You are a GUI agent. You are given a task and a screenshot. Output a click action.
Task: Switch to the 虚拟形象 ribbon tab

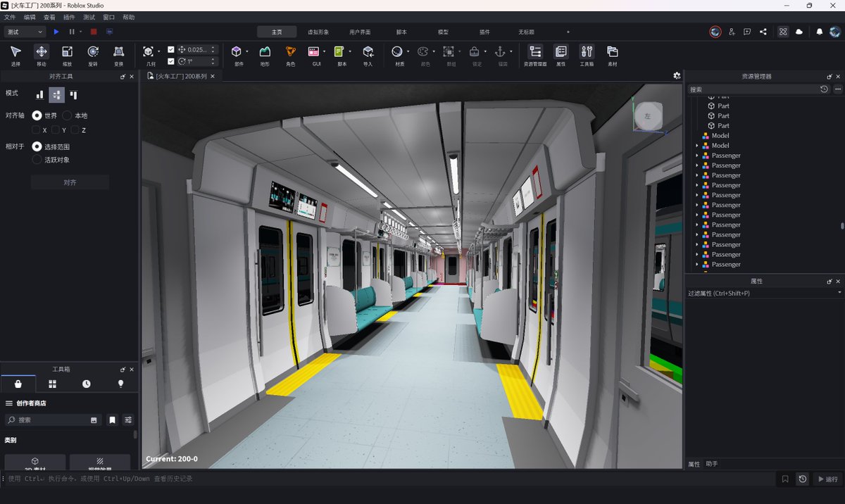(318, 32)
